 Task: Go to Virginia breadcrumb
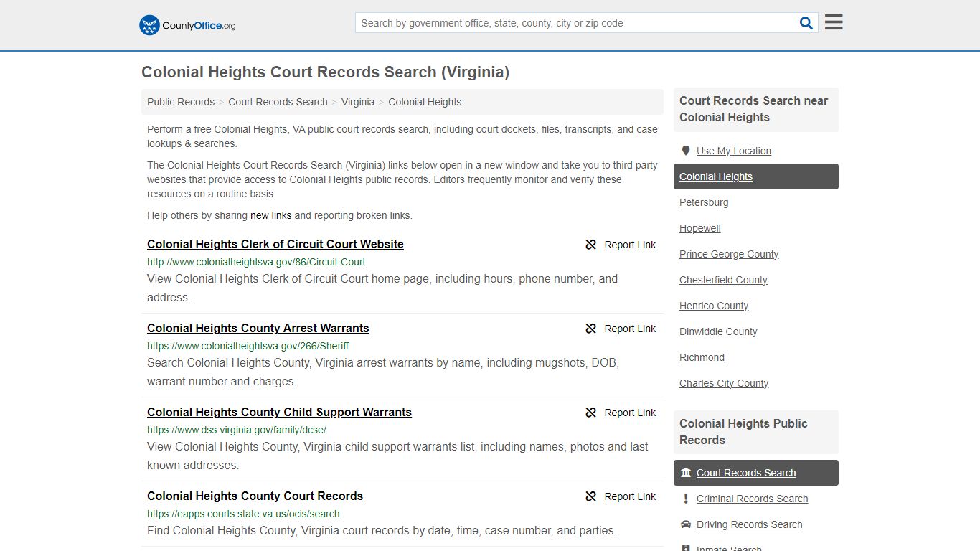(x=358, y=102)
